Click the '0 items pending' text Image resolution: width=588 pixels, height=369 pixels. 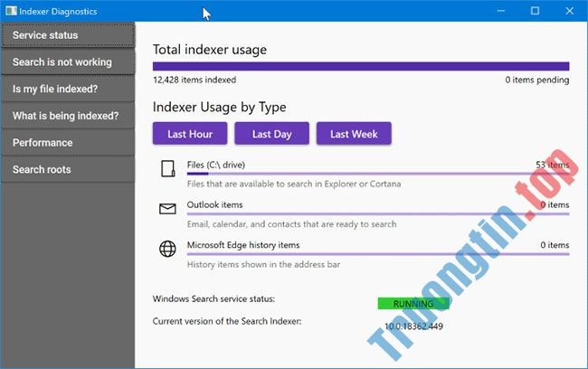pyautogui.click(x=537, y=80)
